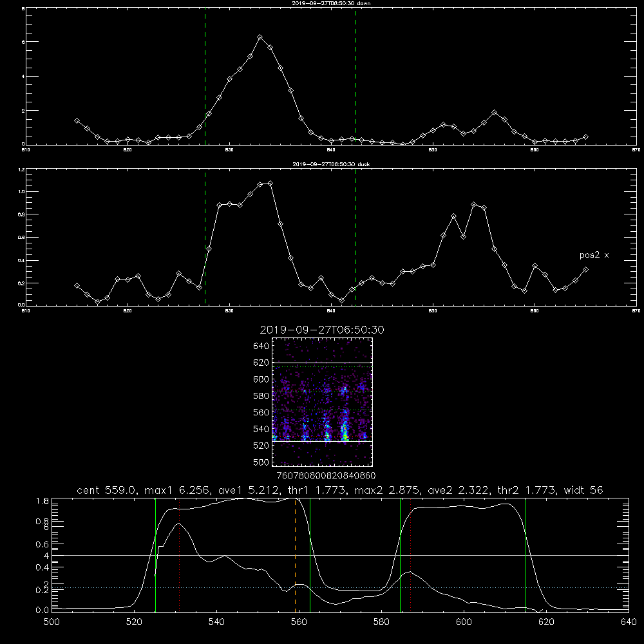Click the spectrogram x-axis numbers row
Viewport: 644px width, 644px height.
click(x=326, y=475)
